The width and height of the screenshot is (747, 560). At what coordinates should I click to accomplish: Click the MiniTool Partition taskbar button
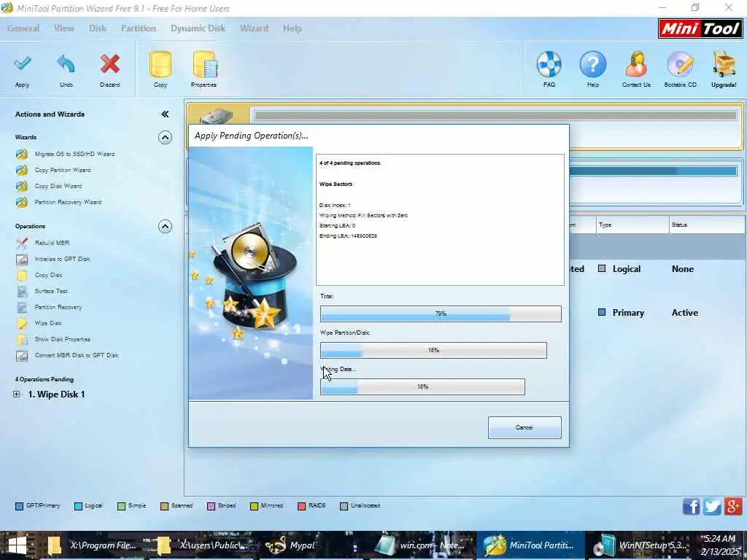tap(530, 545)
